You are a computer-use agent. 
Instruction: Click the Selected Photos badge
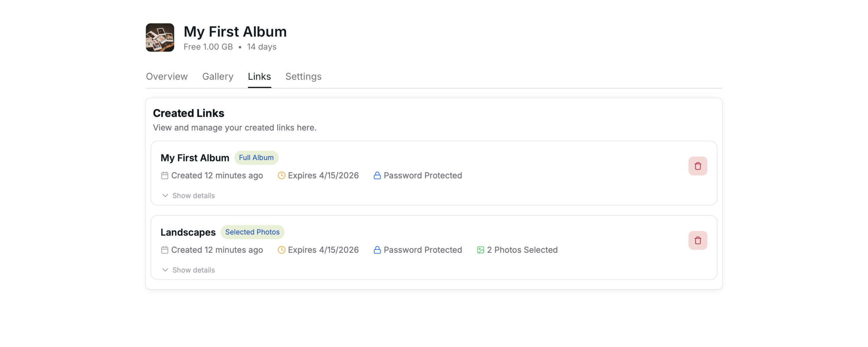(x=252, y=232)
